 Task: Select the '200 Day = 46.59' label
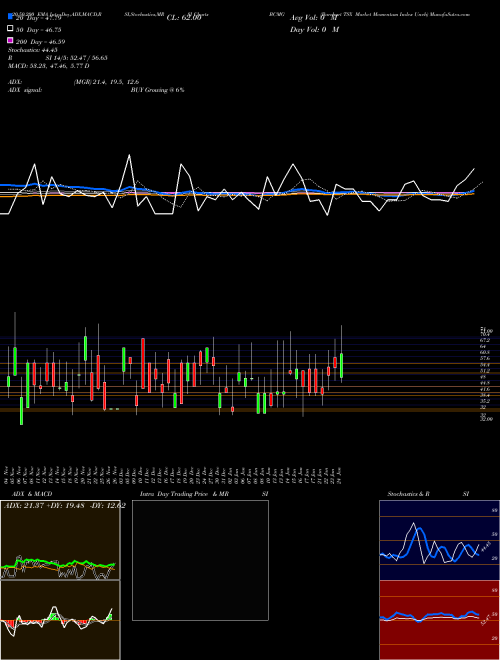point(40,42)
